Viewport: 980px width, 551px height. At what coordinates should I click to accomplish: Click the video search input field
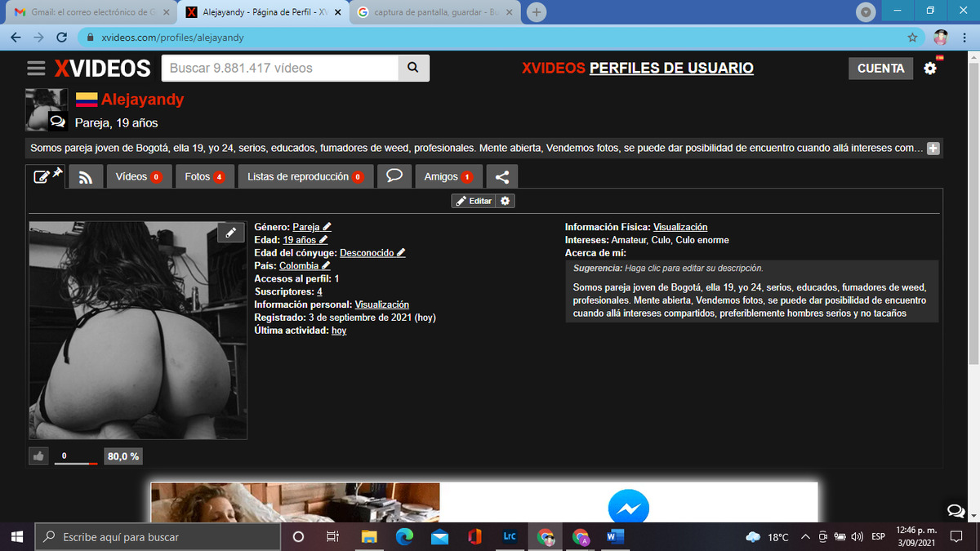point(279,69)
